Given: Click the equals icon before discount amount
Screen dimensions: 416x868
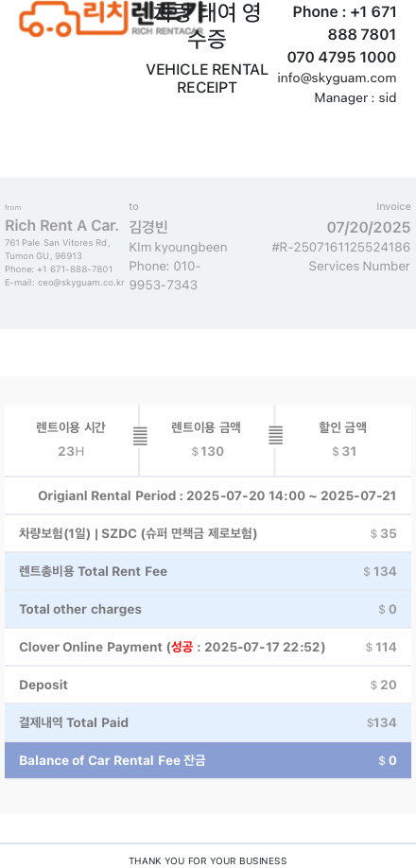Looking at the screenshot, I should (276, 435).
